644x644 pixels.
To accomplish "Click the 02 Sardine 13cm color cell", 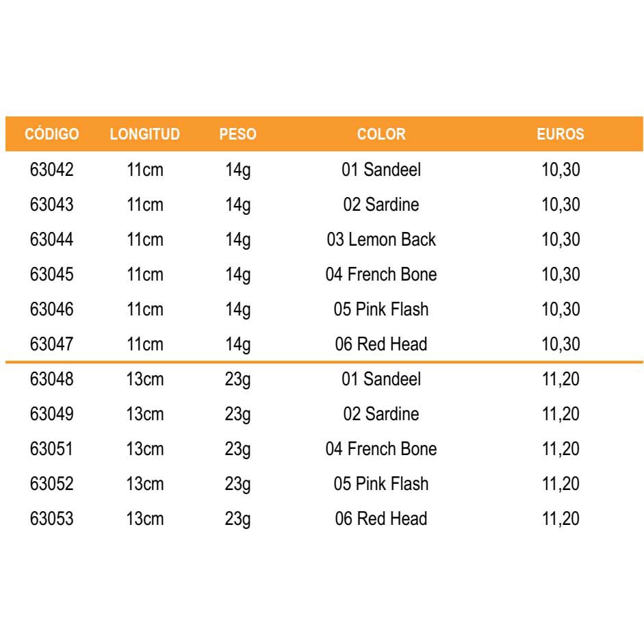I will tap(381, 414).
